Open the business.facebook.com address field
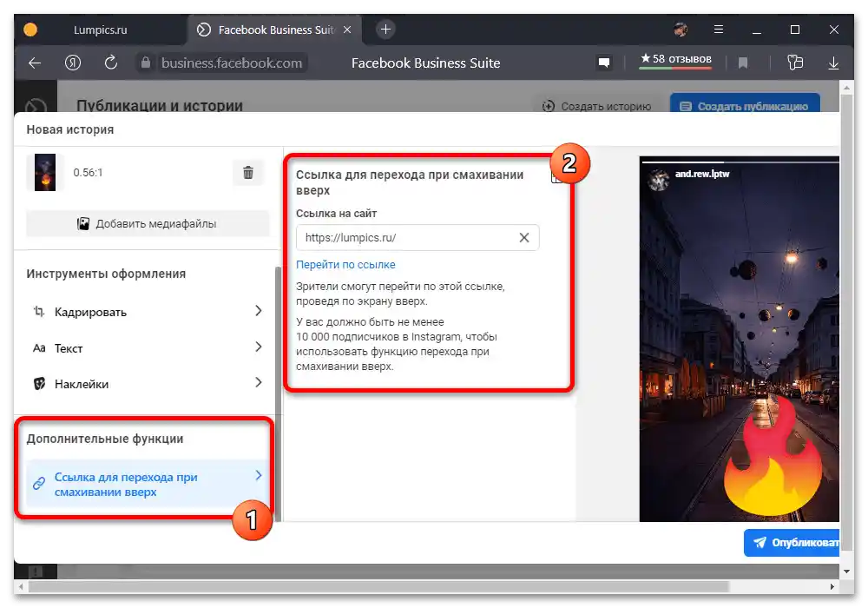Screen dimensions: 868x608 point(232,63)
